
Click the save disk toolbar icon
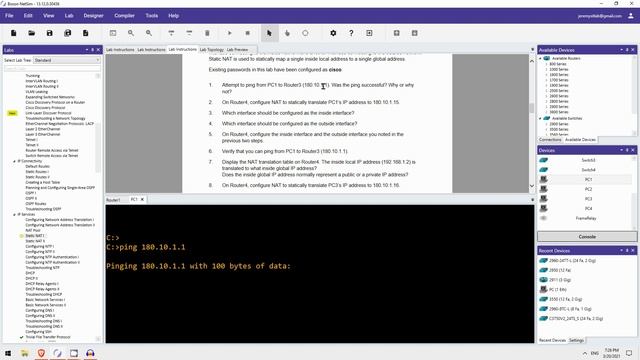49,33
